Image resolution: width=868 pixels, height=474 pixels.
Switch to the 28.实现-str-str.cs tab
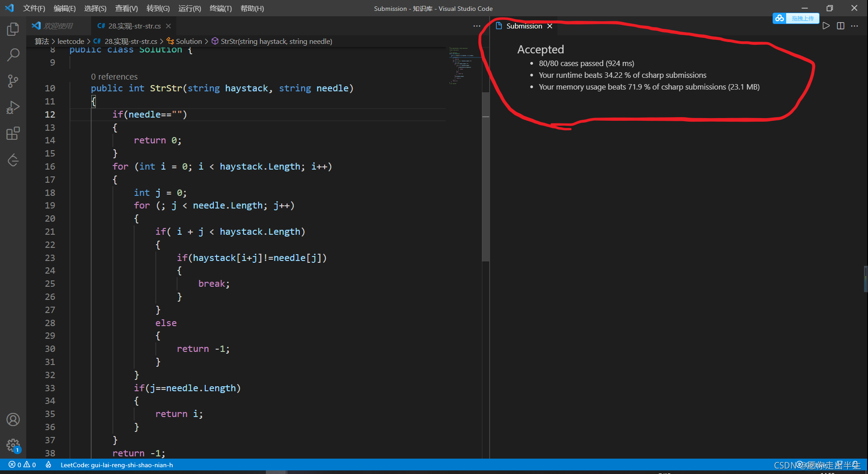(x=134, y=26)
